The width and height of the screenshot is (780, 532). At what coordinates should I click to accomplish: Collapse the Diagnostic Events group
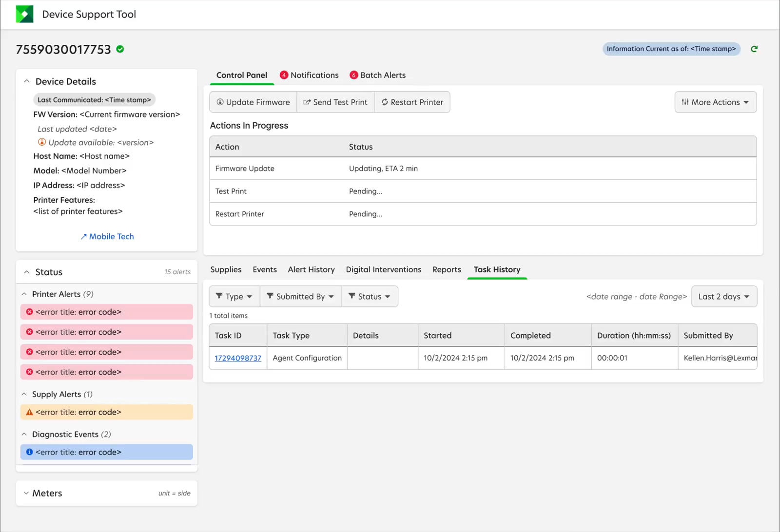point(24,434)
